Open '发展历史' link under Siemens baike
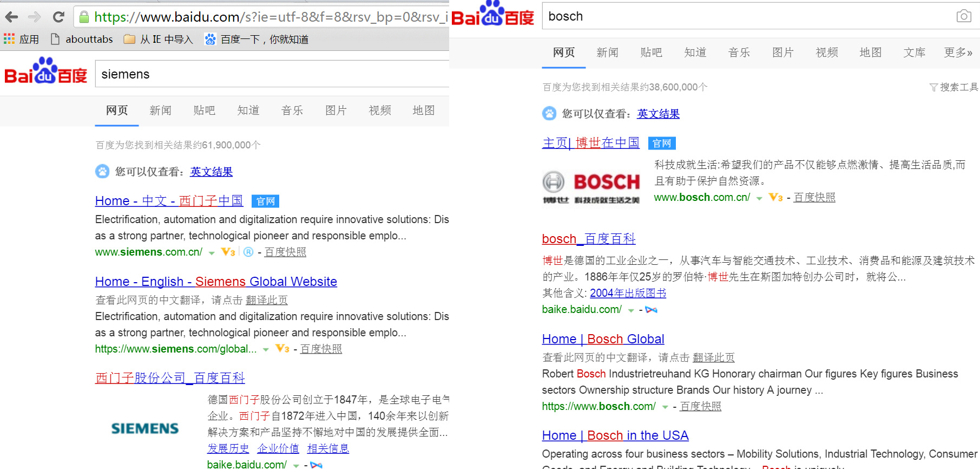The height and width of the screenshot is (469, 980). click(x=228, y=448)
